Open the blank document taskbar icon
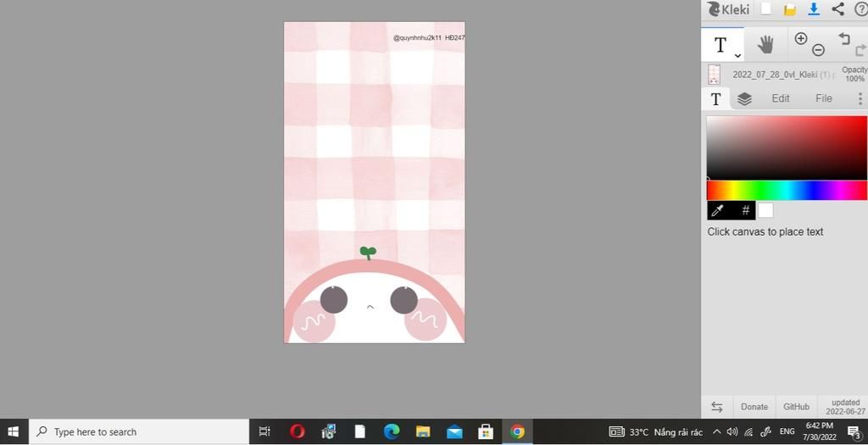The image size is (868, 445). tap(359, 431)
